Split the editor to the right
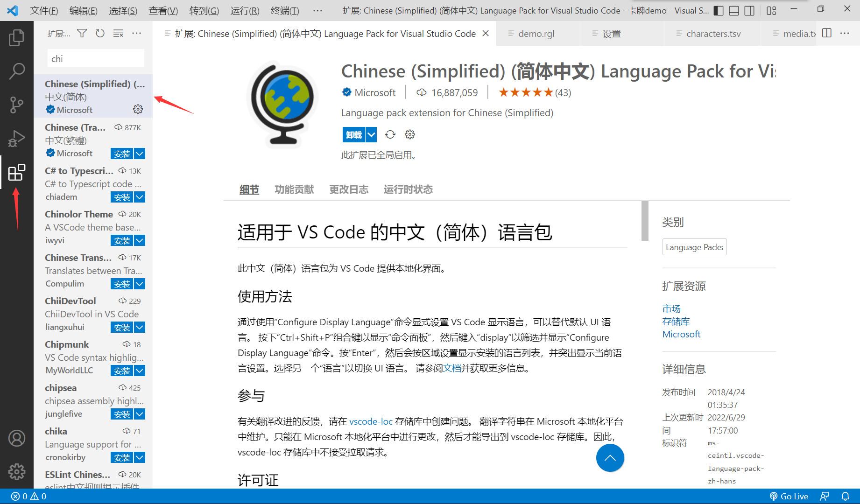Screen dimensions: 860x504 [x=827, y=33]
